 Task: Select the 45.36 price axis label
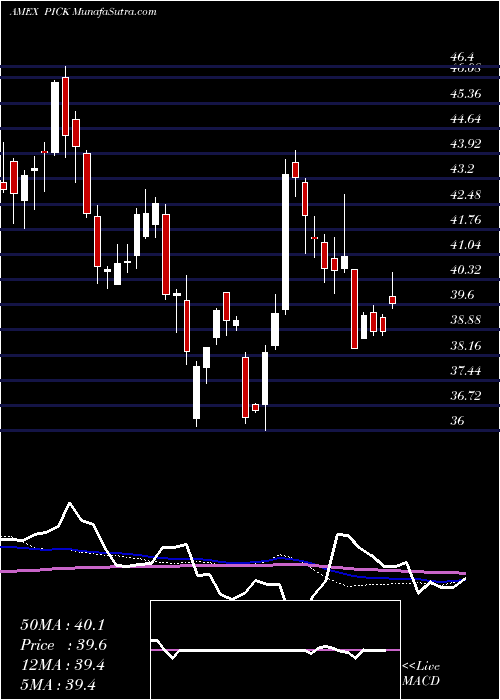467,94
